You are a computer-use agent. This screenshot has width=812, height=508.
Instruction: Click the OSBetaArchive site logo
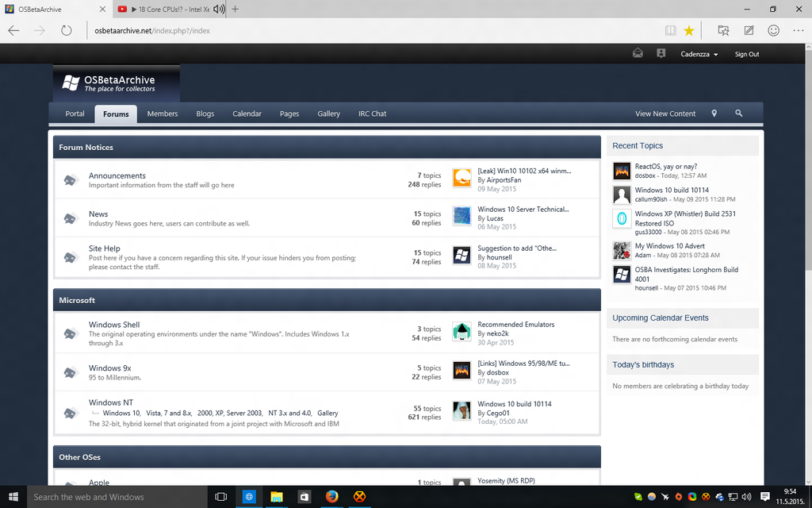click(x=117, y=83)
